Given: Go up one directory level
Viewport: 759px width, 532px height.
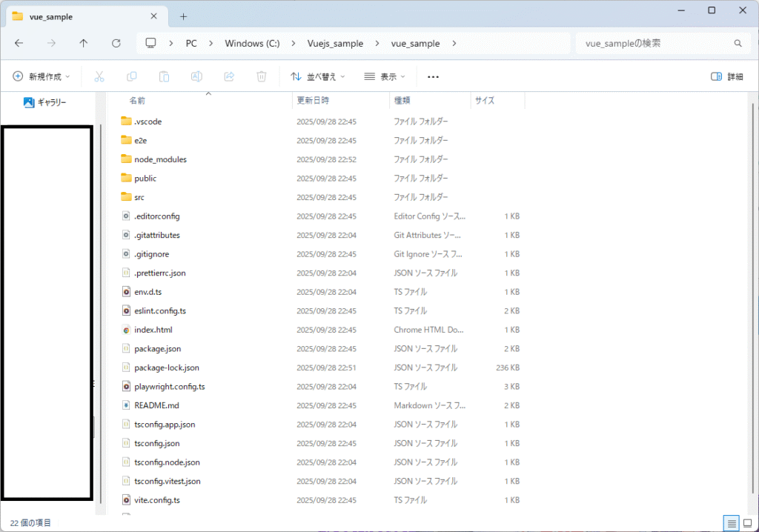Looking at the screenshot, I should (x=83, y=44).
